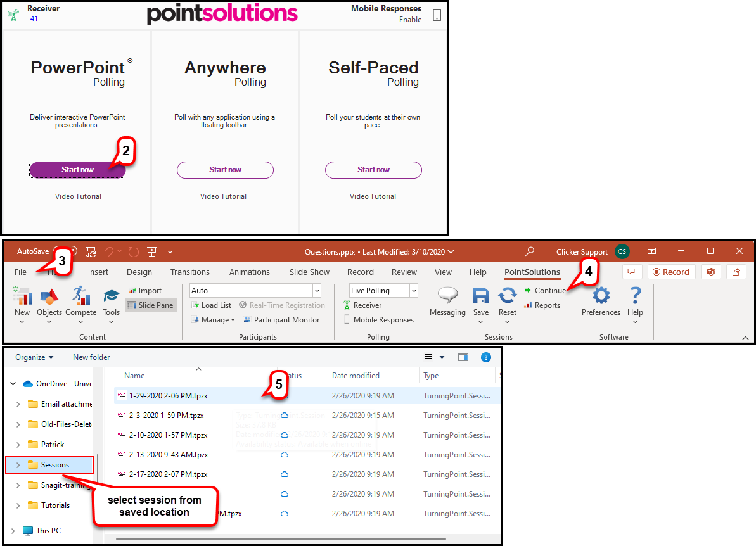Open the Manage dropdown menu

click(x=213, y=319)
